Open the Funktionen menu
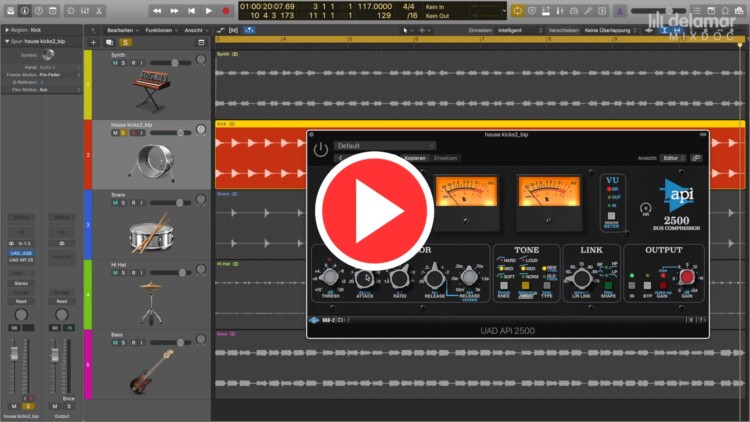 coord(161,30)
